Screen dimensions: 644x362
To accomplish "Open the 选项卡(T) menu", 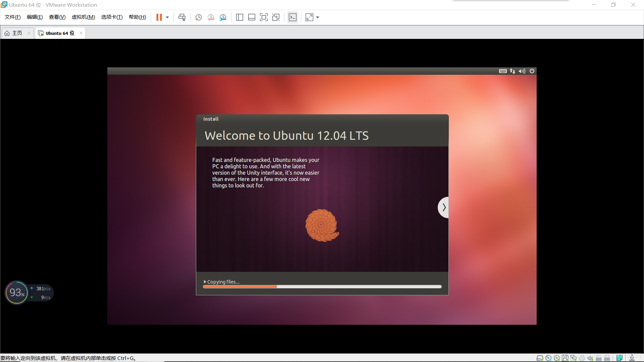I will tap(112, 17).
